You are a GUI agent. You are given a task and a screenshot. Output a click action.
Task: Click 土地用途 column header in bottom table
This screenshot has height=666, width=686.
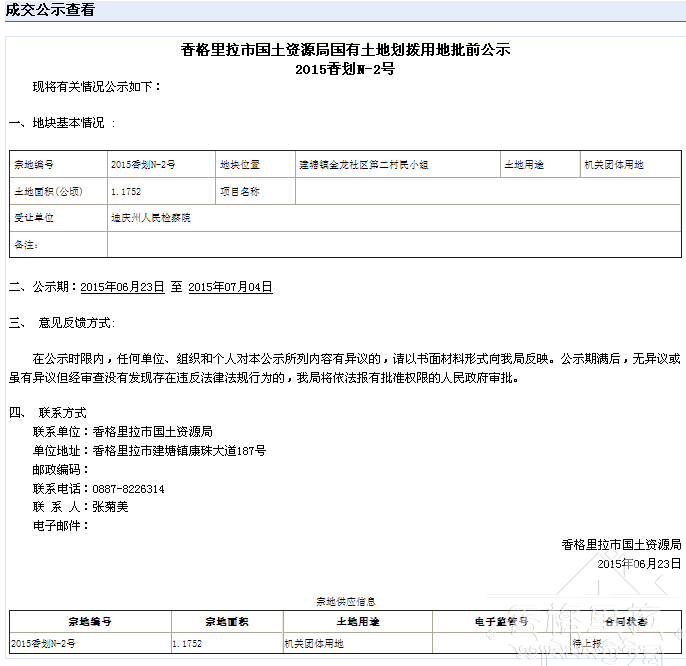[357, 621]
